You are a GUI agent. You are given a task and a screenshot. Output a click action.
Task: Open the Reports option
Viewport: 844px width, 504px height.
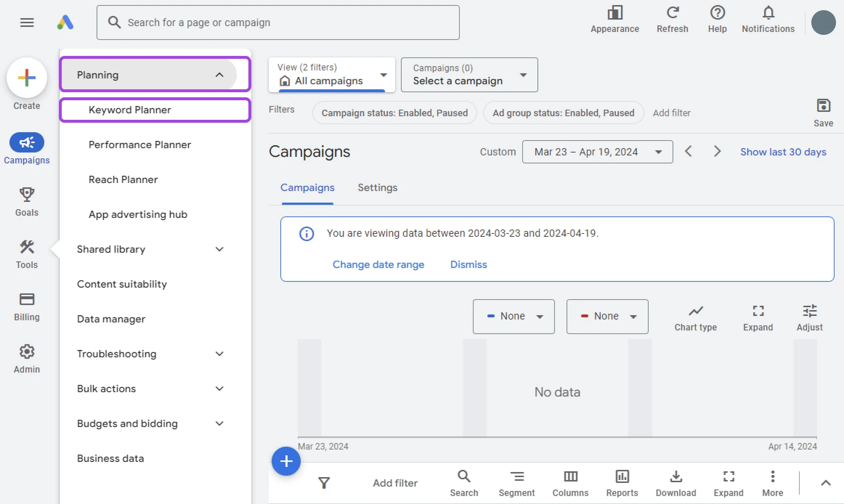coord(622,483)
